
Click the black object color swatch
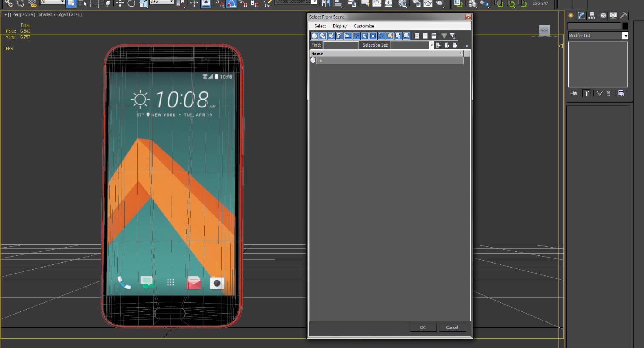click(625, 26)
